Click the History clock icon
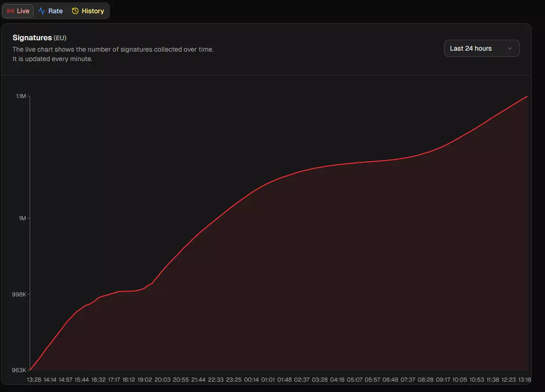The image size is (545, 392). click(x=75, y=11)
